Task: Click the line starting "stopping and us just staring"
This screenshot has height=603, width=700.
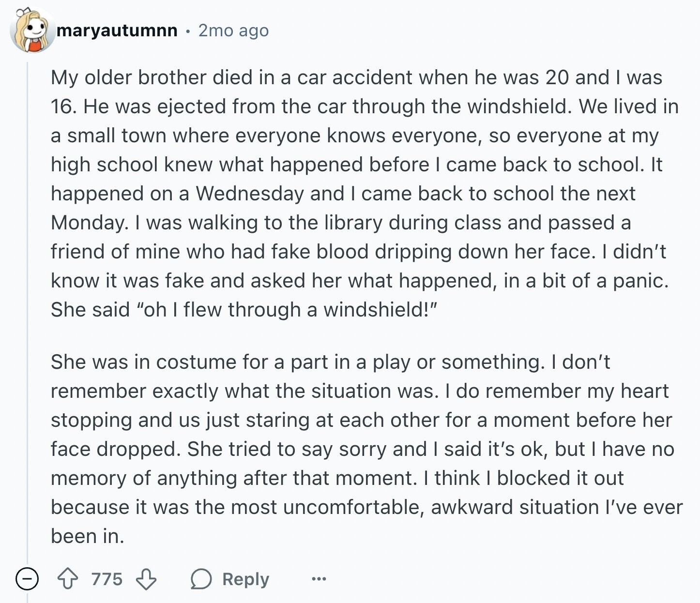Action: pyautogui.click(x=361, y=420)
